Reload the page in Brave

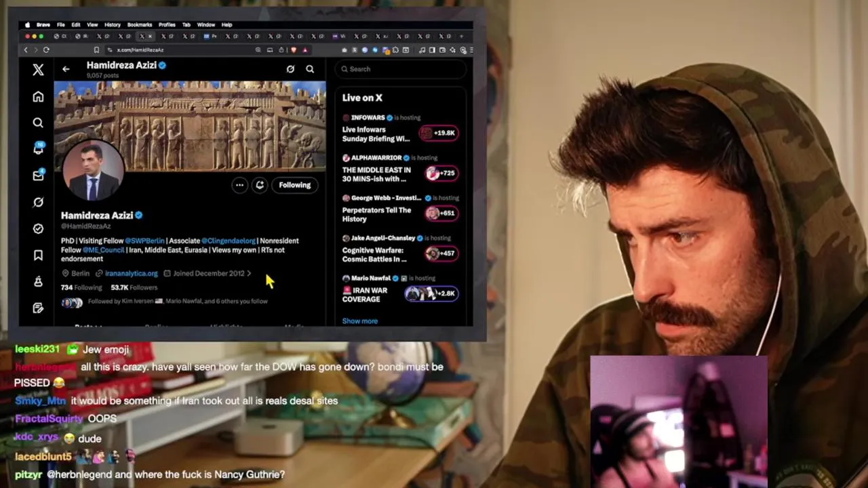point(46,49)
